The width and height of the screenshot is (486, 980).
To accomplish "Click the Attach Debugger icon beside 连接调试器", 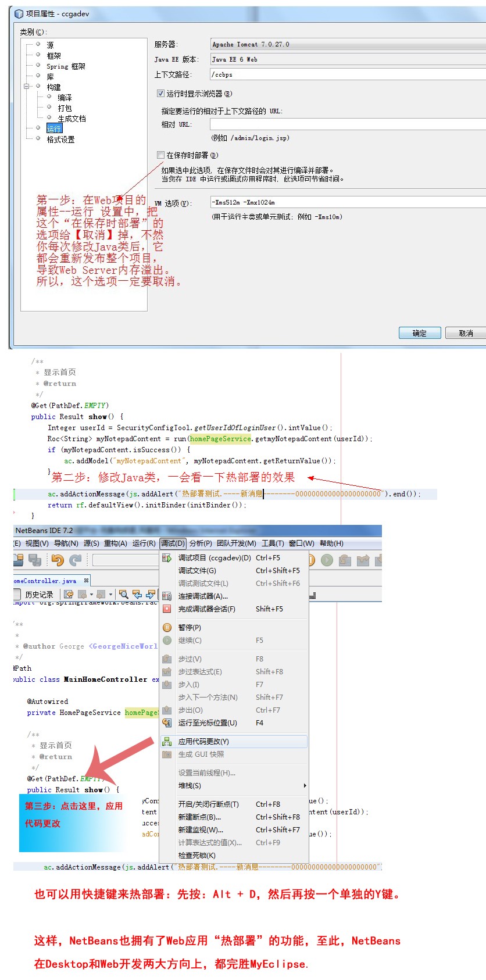I will point(167,596).
